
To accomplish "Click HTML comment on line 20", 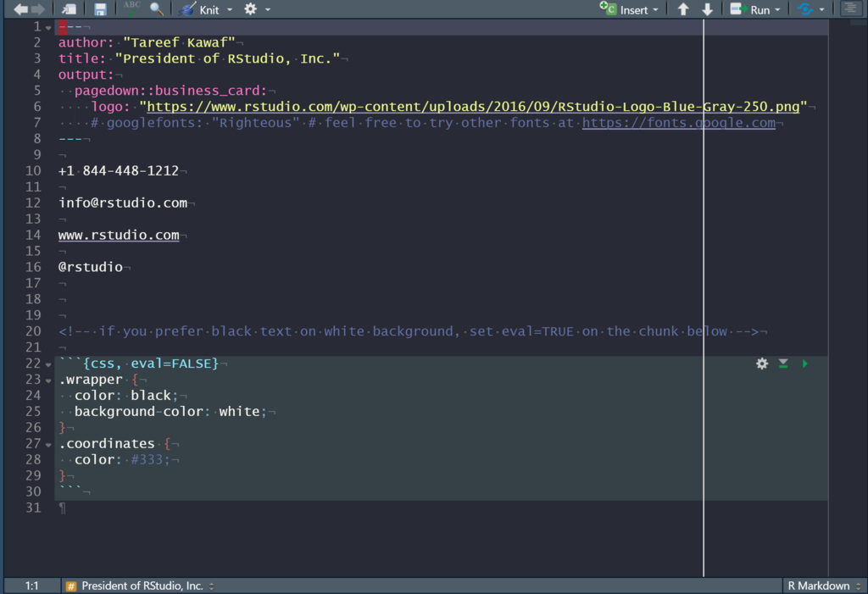I will click(409, 331).
